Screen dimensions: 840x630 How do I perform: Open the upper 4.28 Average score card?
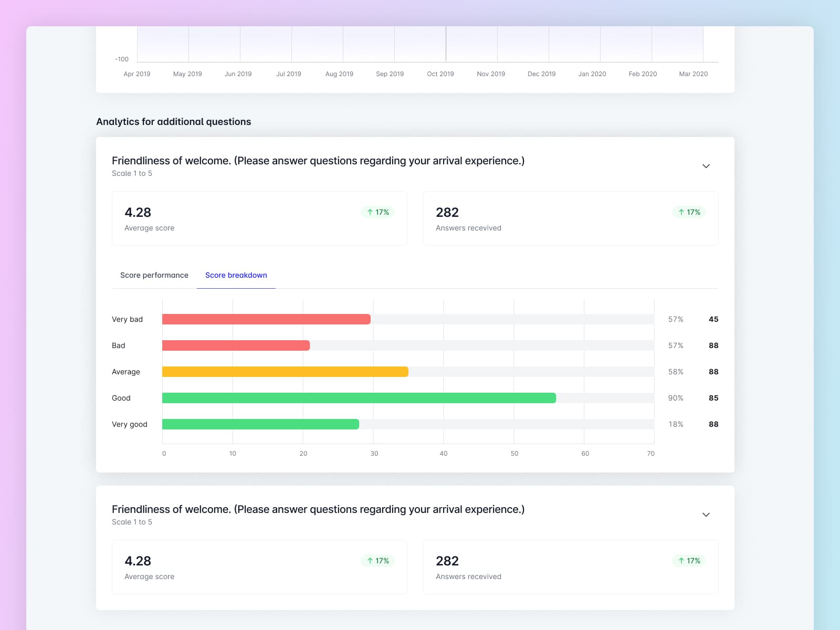point(259,218)
